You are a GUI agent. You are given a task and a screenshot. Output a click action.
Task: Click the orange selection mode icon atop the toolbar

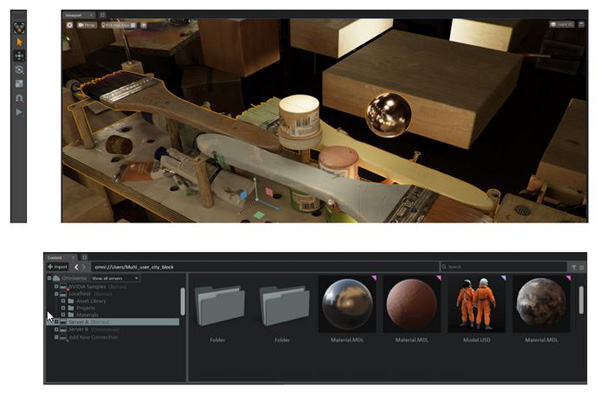coord(19,28)
